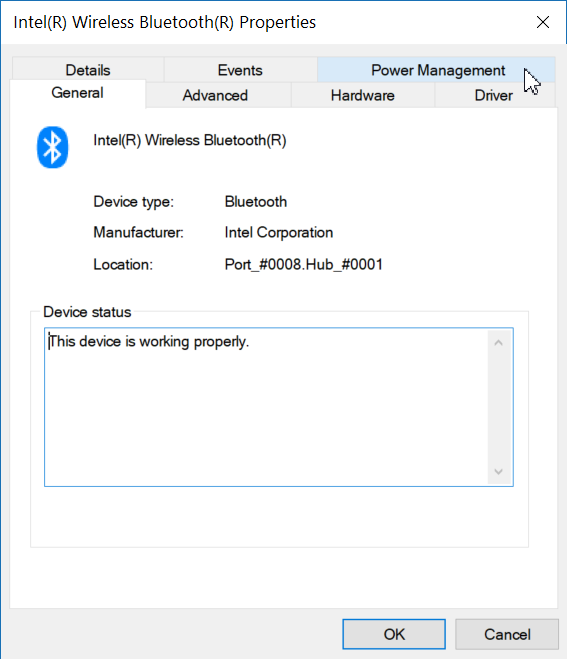Click the Port_#0008.Hub_#0001 location value

[303, 264]
